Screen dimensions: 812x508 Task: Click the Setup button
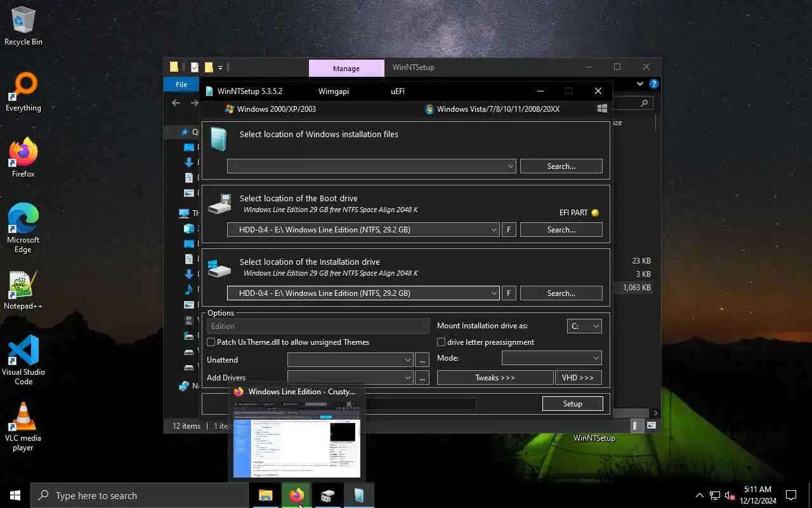[x=572, y=404]
